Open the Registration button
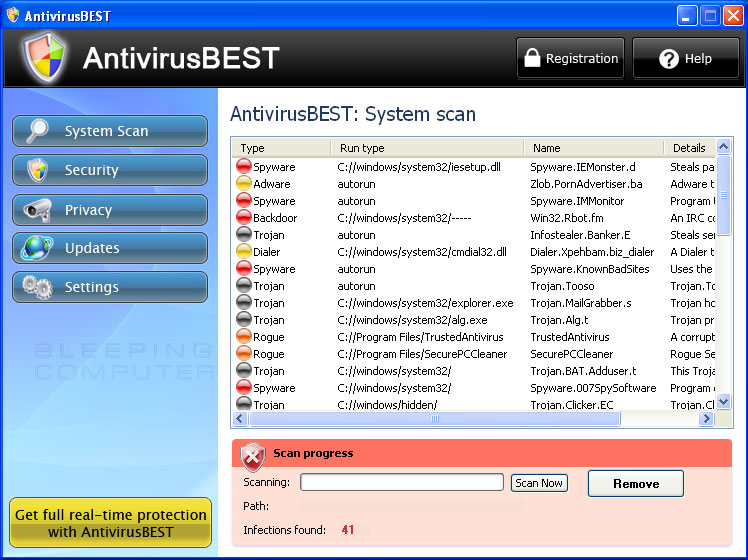Viewport: 748px width, 560px height. (570, 59)
